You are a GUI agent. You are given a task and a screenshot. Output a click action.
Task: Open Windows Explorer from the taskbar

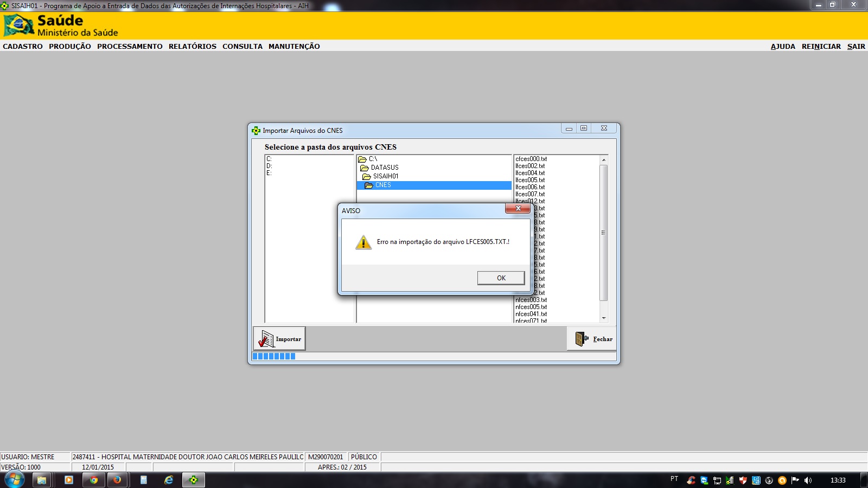[42, 480]
